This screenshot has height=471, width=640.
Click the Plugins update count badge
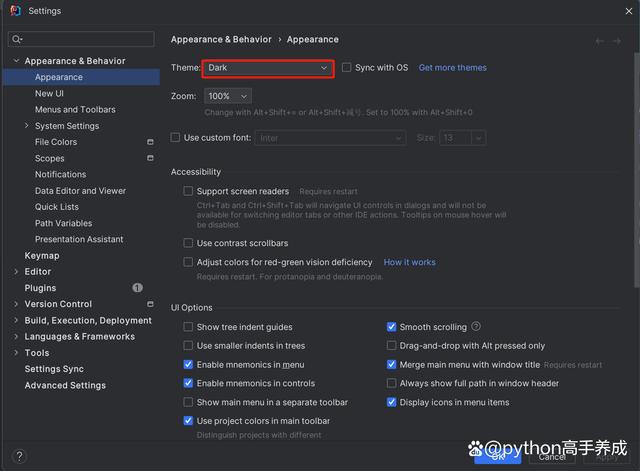137,288
